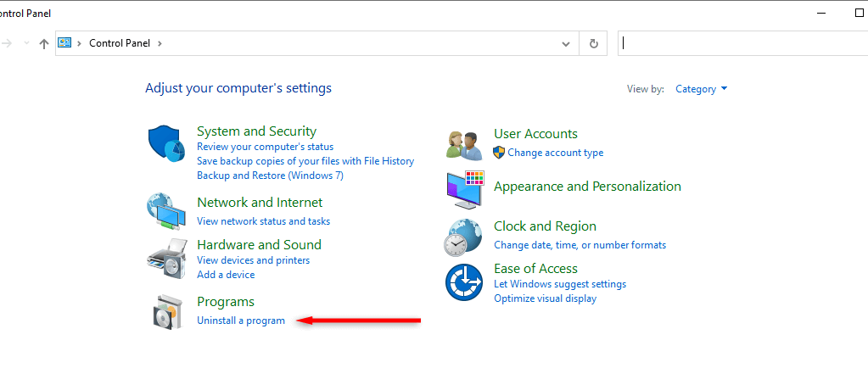The width and height of the screenshot is (868, 368).
Task: Click Review your computer's status
Action: pyautogui.click(x=265, y=147)
